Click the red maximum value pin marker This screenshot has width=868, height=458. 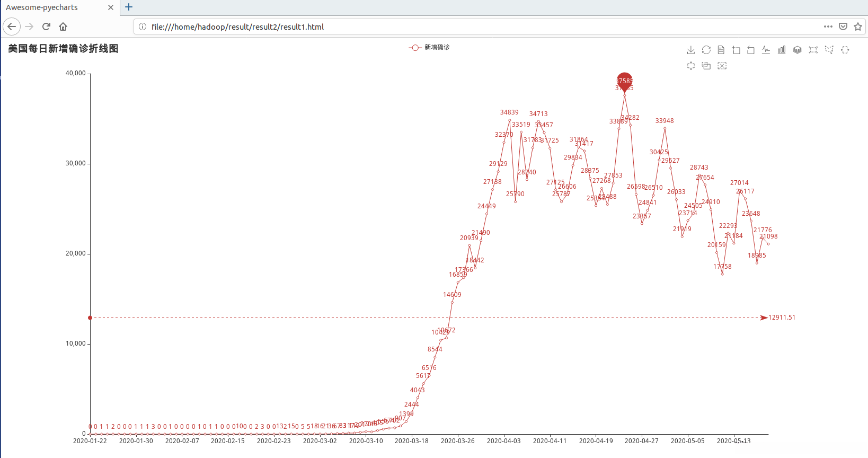(625, 82)
